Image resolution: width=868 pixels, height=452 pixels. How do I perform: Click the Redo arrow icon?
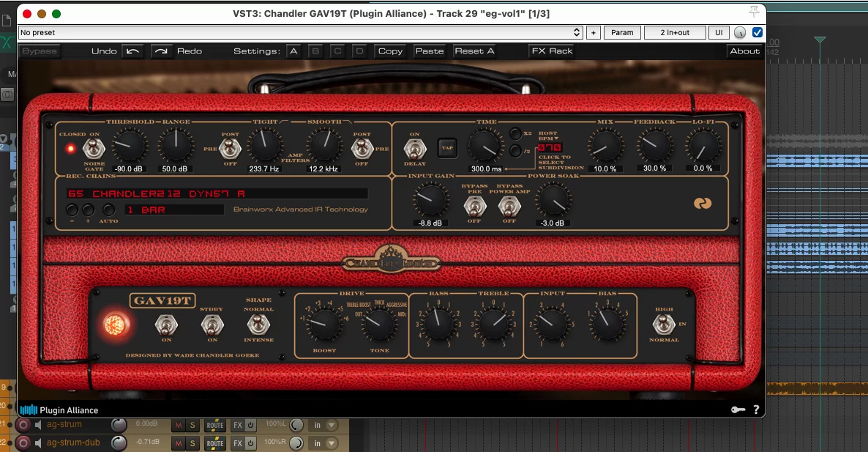point(162,51)
